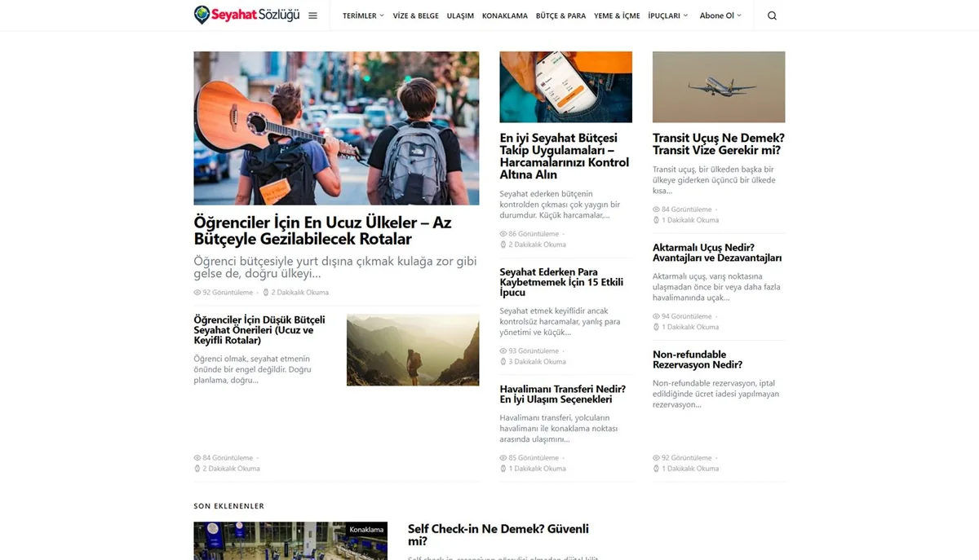Navigate to YEME & İÇME menu

[x=617, y=15]
